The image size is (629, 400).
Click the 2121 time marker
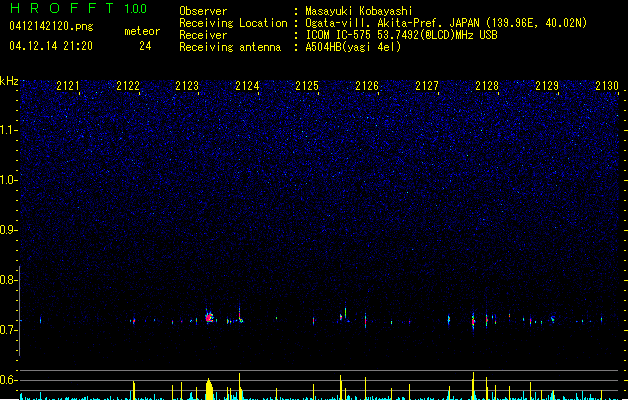coord(68,86)
